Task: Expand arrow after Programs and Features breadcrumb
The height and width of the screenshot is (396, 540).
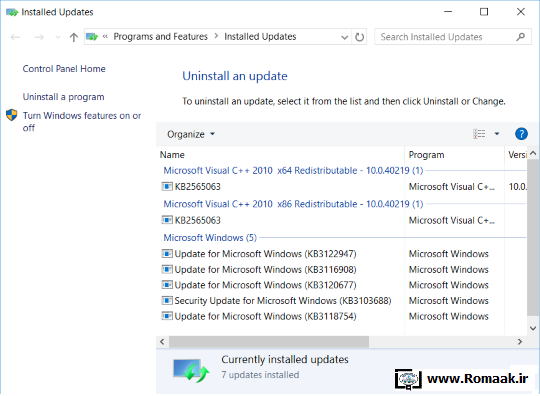Action: 216,36
